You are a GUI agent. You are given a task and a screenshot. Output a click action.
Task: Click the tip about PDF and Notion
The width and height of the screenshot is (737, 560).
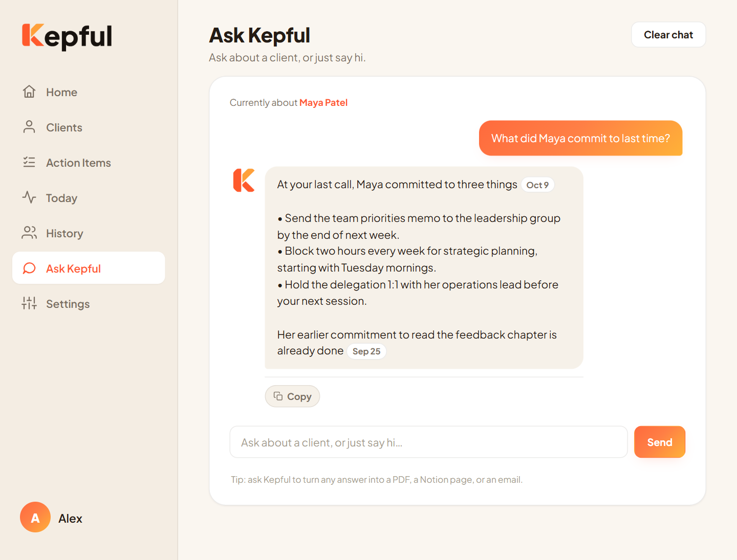point(377,480)
